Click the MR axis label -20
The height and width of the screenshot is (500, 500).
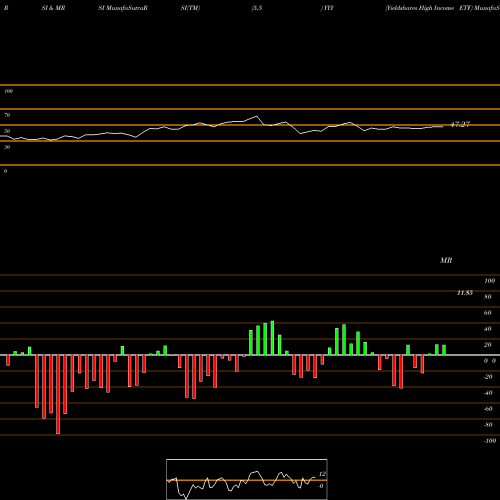tap(488, 377)
